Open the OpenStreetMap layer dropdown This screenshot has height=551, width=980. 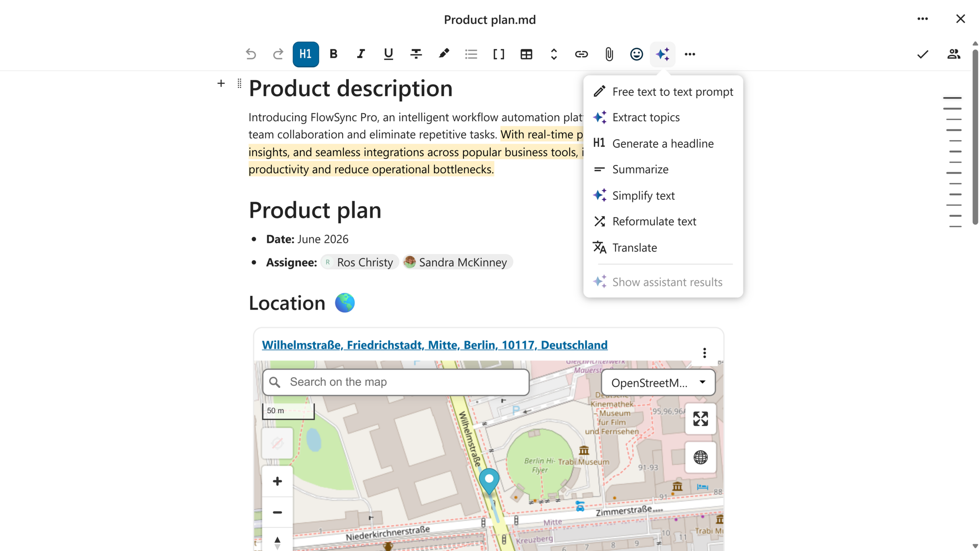(x=658, y=382)
